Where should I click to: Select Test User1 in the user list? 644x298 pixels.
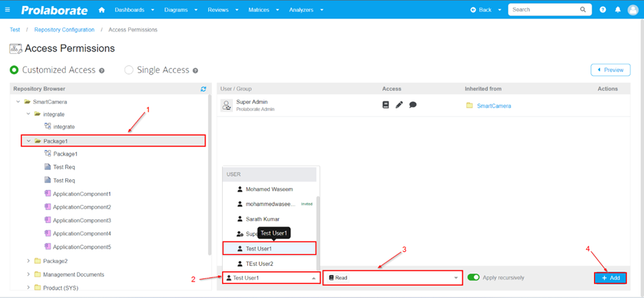tap(269, 248)
